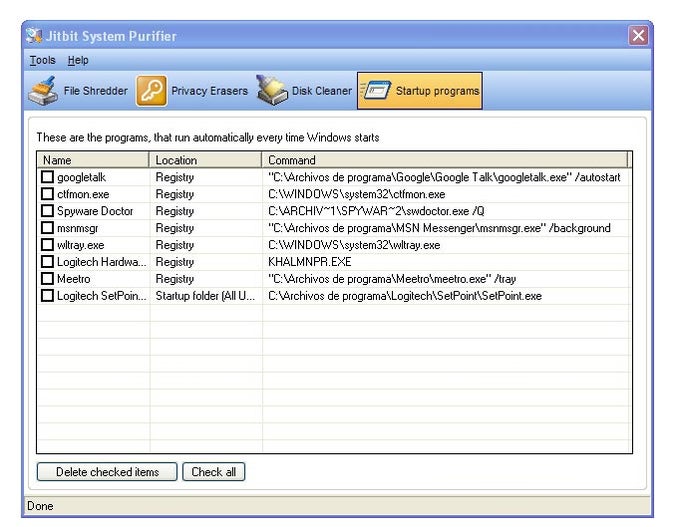The image size is (680, 527).
Task: Click the Startup programs window icon
Action: (376, 91)
